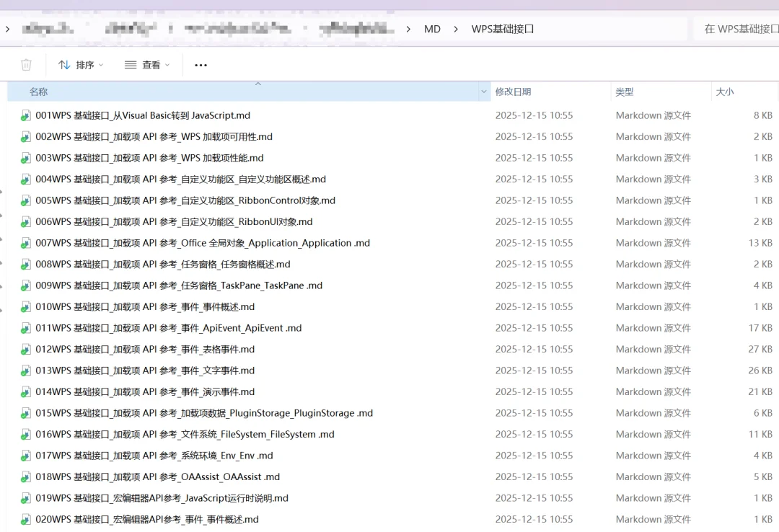Click the 13 KB size of 007WPS file

point(760,244)
